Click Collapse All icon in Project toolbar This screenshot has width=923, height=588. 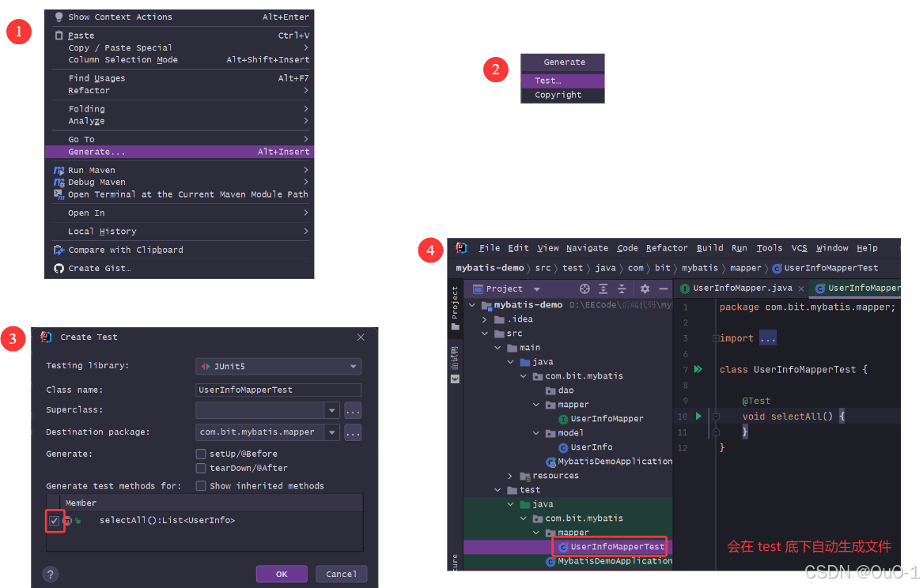[x=622, y=288]
